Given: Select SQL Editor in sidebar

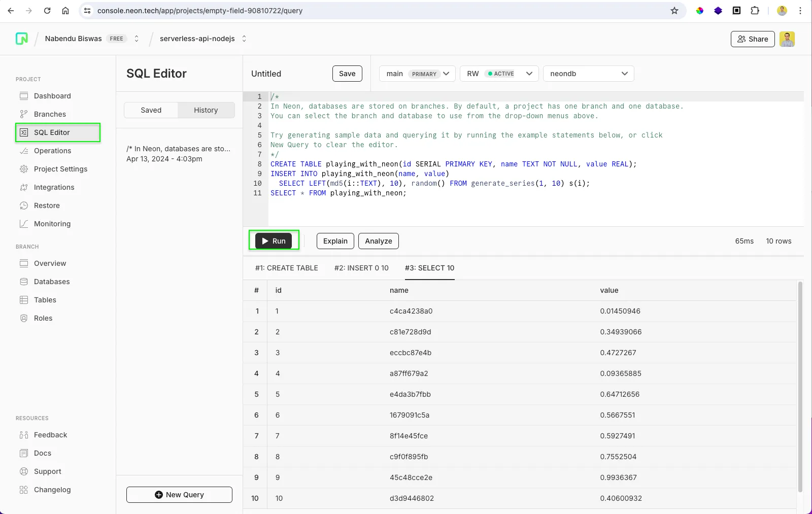Looking at the screenshot, I should [58, 132].
